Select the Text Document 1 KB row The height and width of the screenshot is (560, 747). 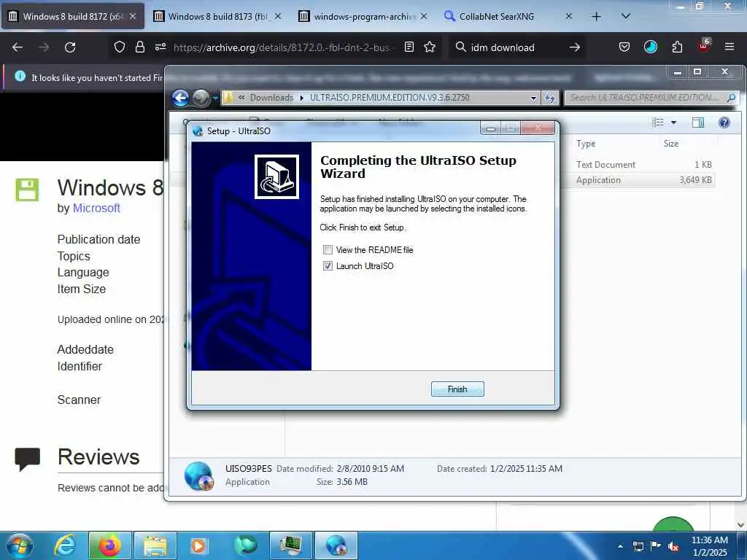(x=643, y=164)
